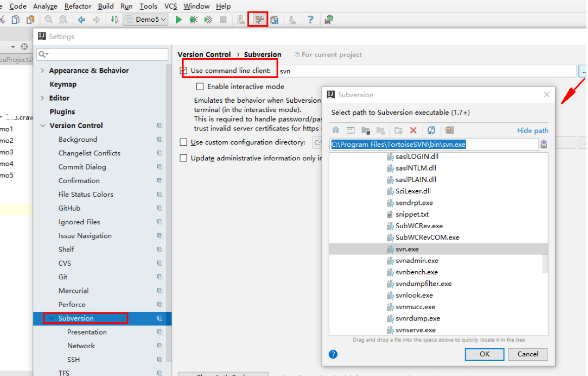The width and height of the screenshot is (588, 376).
Task: Check Use custom configuration directory
Action: [184, 142]
